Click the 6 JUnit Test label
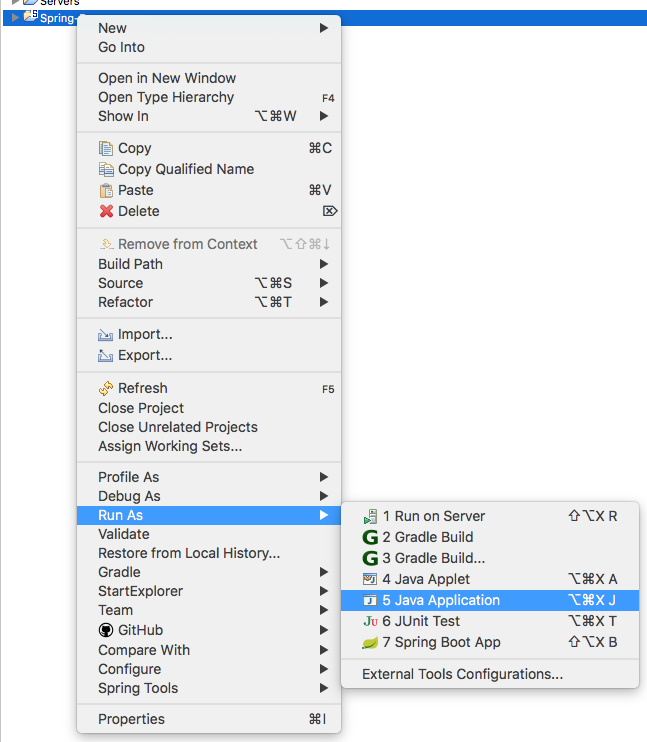This screenshot has height=742, width=647. 421,621
